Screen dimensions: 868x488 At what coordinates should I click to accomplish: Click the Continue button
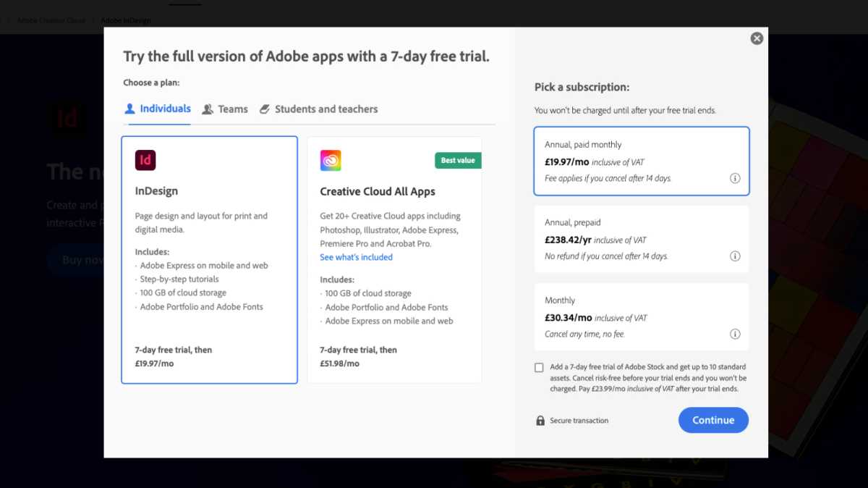(x=713, y=420)
